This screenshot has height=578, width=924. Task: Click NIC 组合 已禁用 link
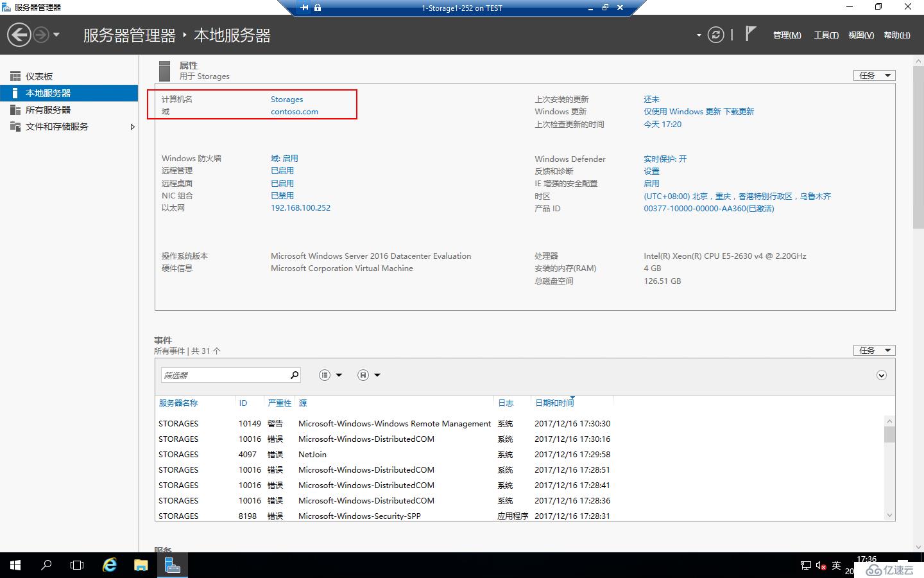[x=282, y=196]
